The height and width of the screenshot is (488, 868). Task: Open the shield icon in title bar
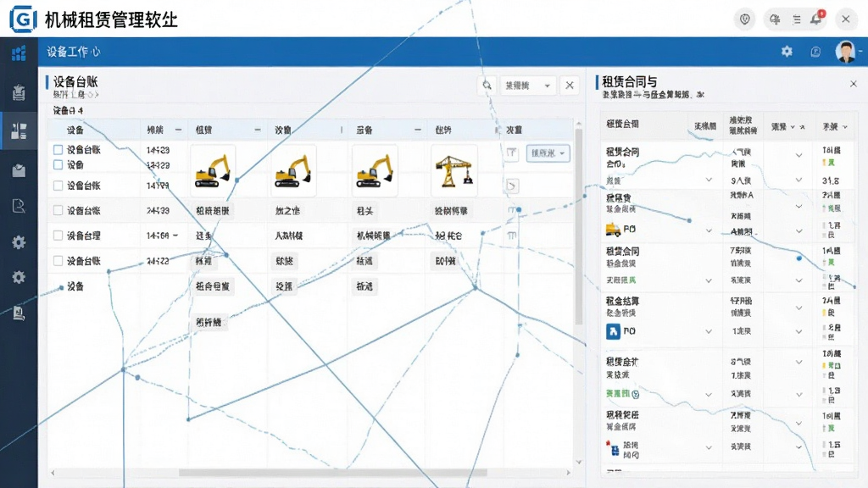744,20
